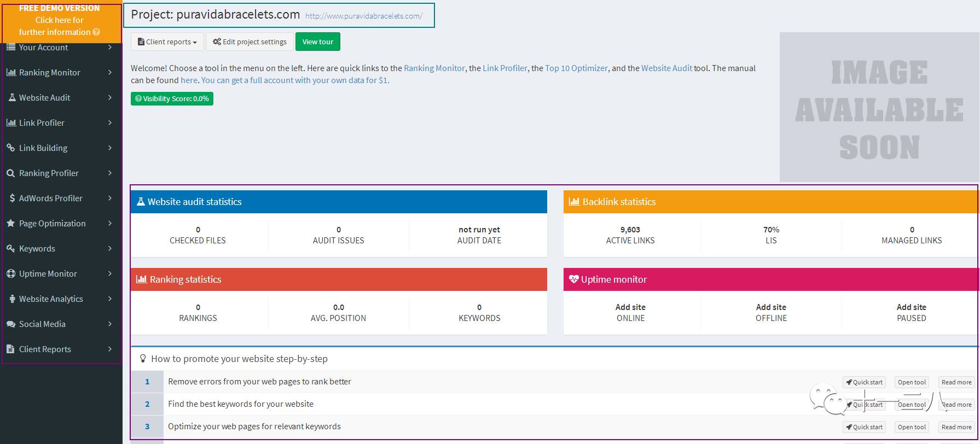This screenshot has width=980, height=444.
Task: Click Read more for Optimize web pages step
Action: click(x=956, y=427)
